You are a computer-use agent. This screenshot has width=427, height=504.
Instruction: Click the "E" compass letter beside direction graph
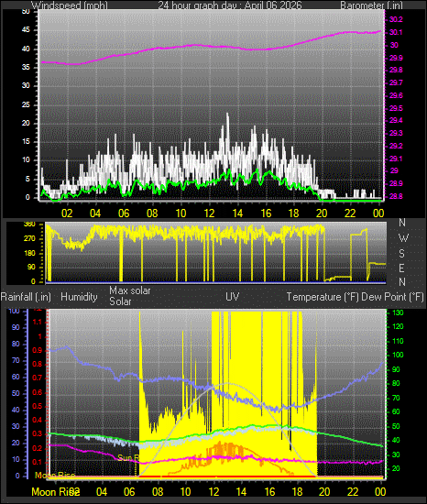[401, 268]
